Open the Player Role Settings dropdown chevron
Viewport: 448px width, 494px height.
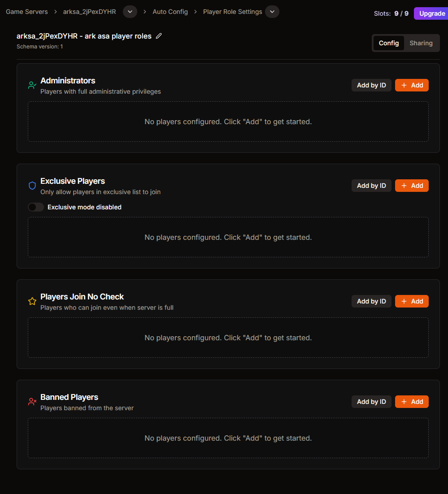[x=272, y=12]
